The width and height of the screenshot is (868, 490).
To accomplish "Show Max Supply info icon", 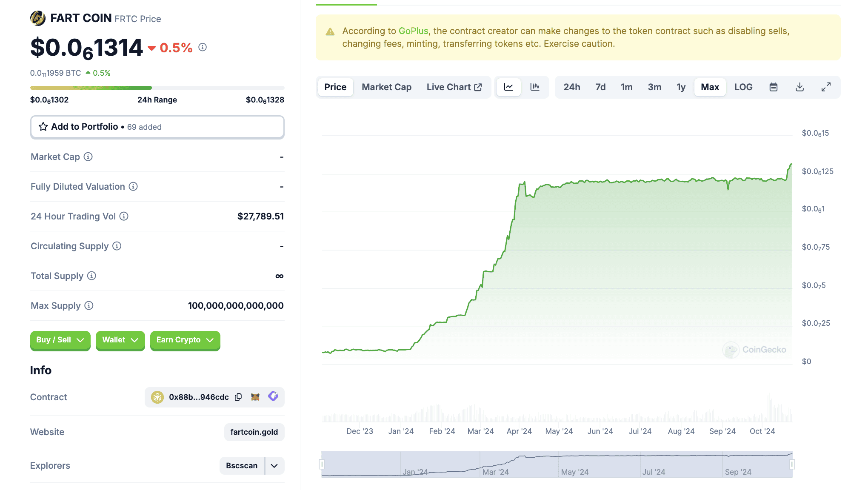I will click(89, 306).
